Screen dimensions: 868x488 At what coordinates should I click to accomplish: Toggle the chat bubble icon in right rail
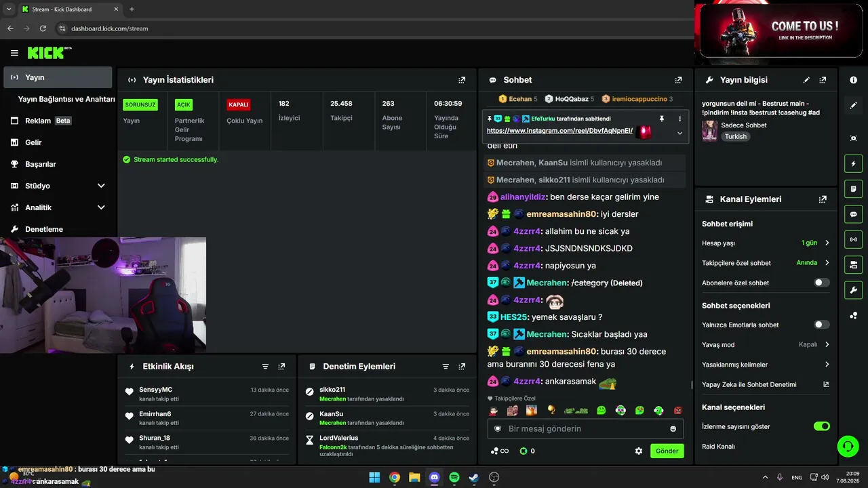coord(853,214)
